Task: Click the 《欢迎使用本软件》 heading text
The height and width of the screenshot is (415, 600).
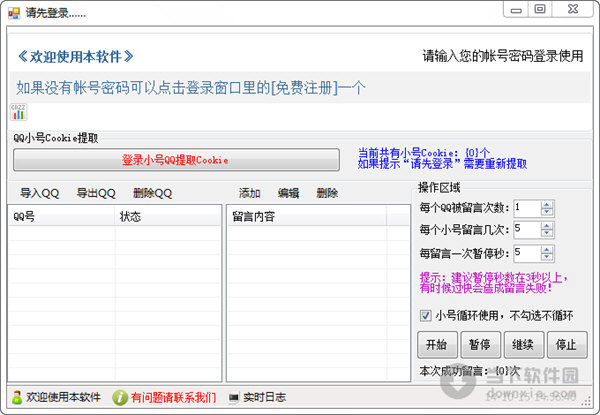Action: click(76, 57)
